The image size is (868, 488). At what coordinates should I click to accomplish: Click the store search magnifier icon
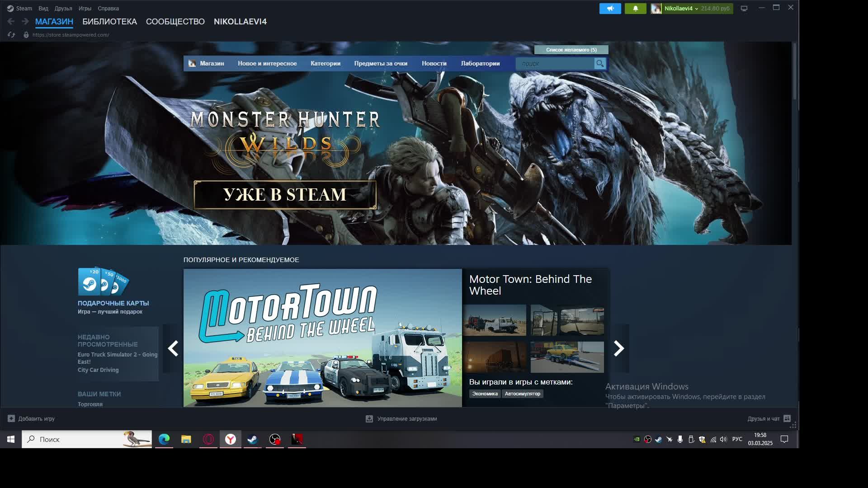click(600, 64)
